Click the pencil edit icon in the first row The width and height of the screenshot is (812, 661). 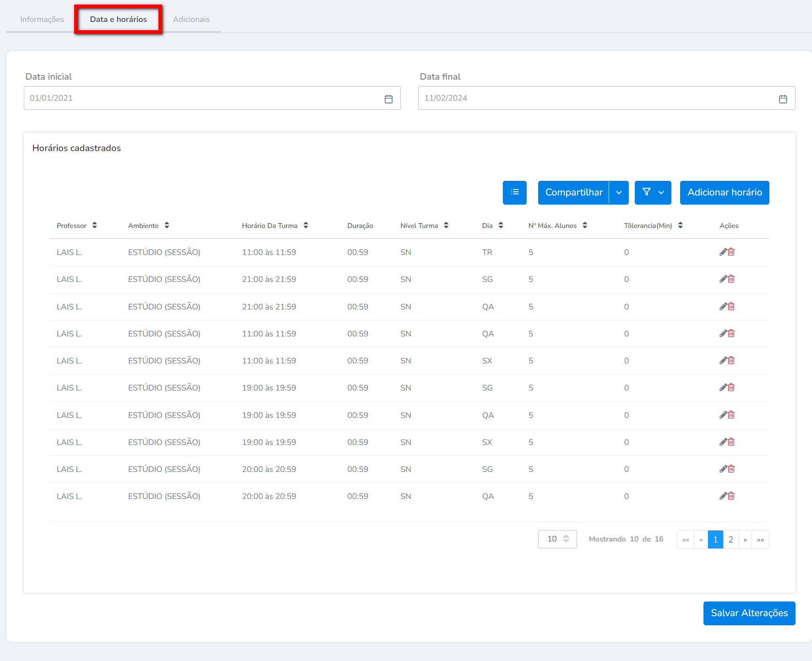(723, 252)
